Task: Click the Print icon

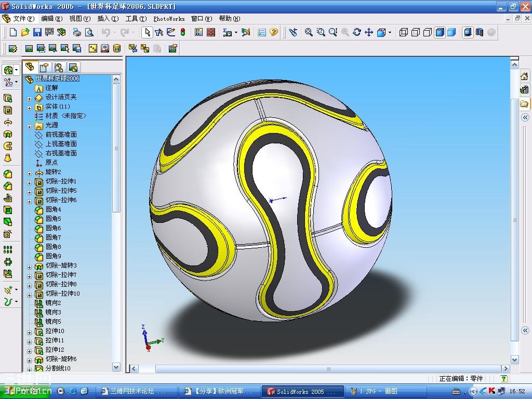Action: pos(77,32)
